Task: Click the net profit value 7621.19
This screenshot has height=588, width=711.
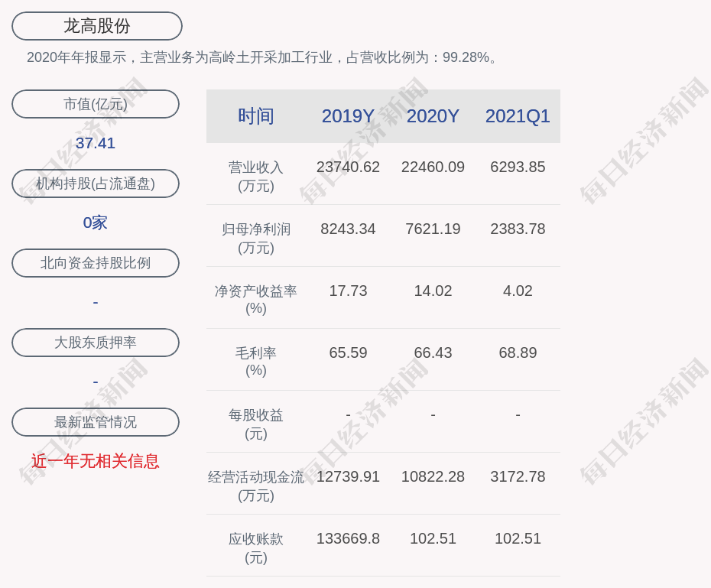Action: click(433, 229)
